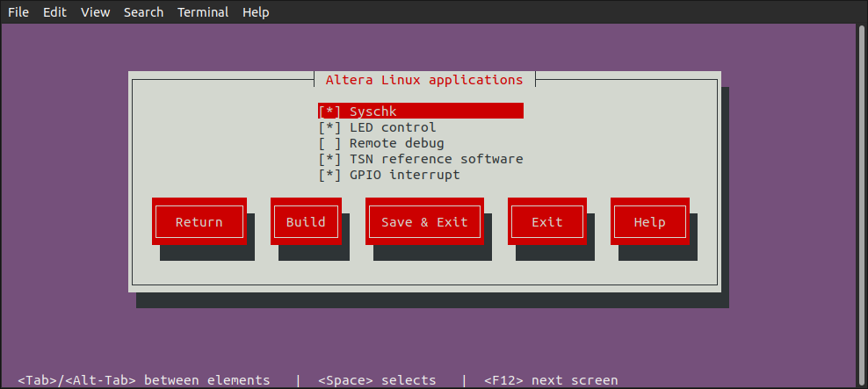Screen dimensions: 868x389
Task: Open the Help menu in menu bar
Action: coord(256,12)
